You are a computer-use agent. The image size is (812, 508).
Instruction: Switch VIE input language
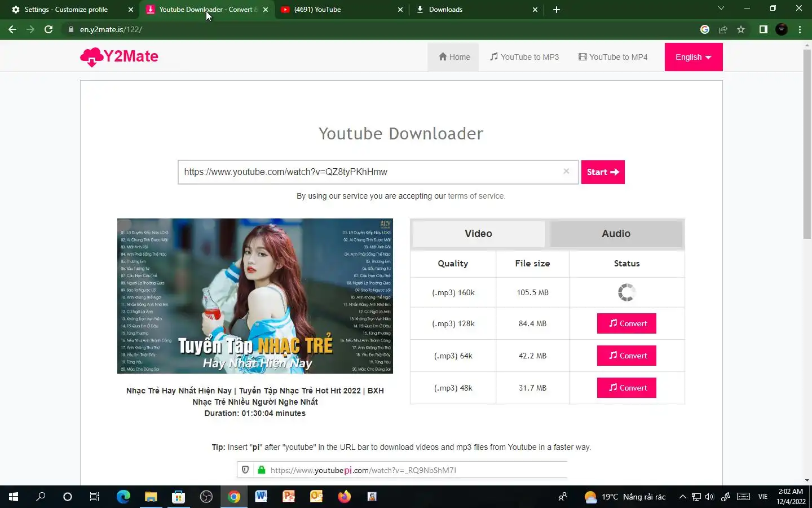[x=763, y=497]
